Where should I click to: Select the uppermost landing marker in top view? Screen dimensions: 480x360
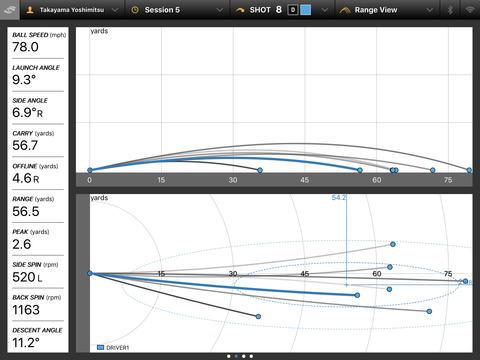coord(393,244)
